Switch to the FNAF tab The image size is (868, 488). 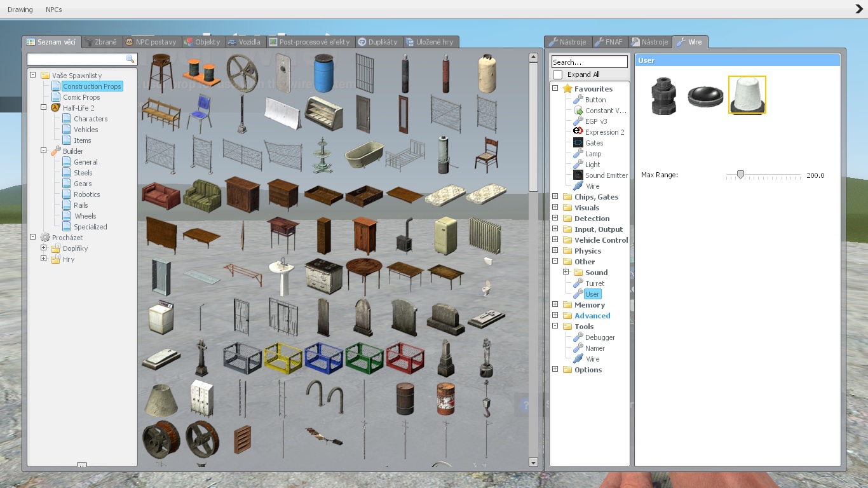609,42
